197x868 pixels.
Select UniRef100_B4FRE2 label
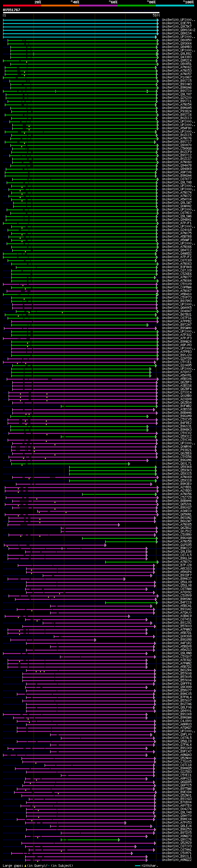[x=177, y=422]
